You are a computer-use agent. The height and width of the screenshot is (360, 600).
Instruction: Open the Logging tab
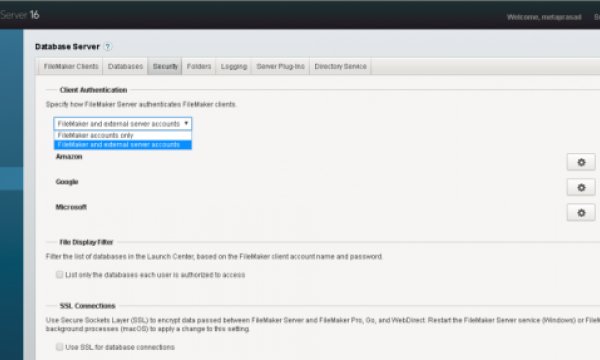point(233,67)
